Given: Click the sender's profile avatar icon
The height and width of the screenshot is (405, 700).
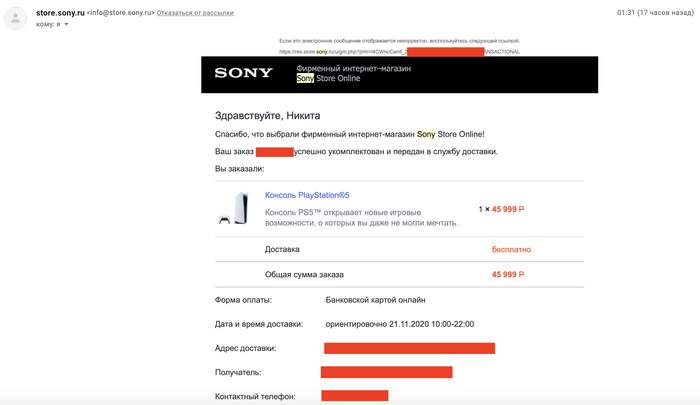Looking at the screenshot, I should point(16,18).
